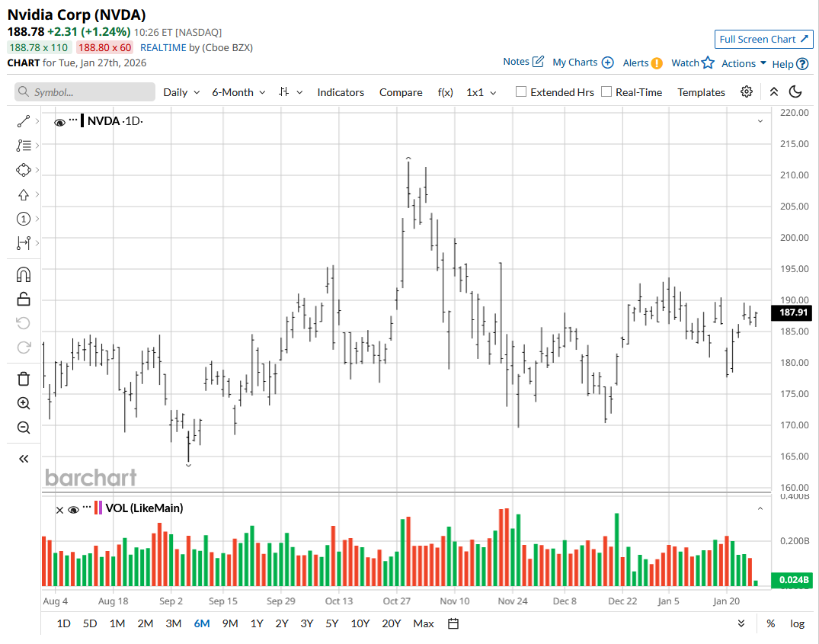Click the 187.91 price label on axis
This screenshot has height=644, width=819.
coord(793,312)
